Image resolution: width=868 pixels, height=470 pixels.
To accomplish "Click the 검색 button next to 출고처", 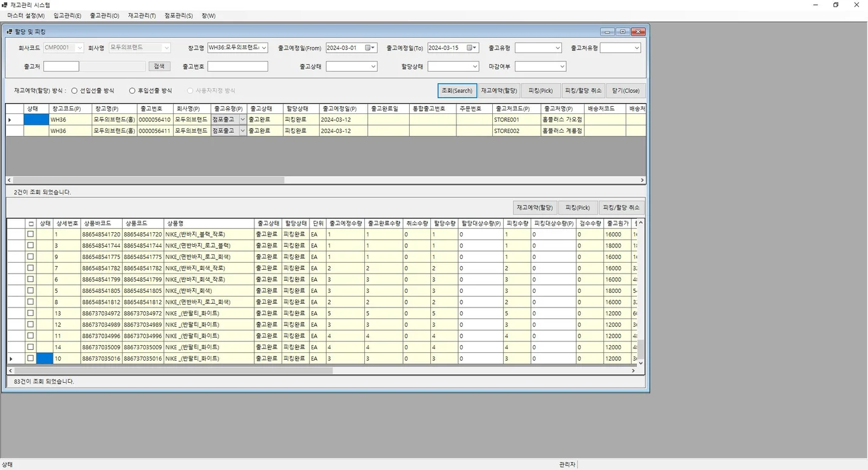I will (x=159, y=67).
